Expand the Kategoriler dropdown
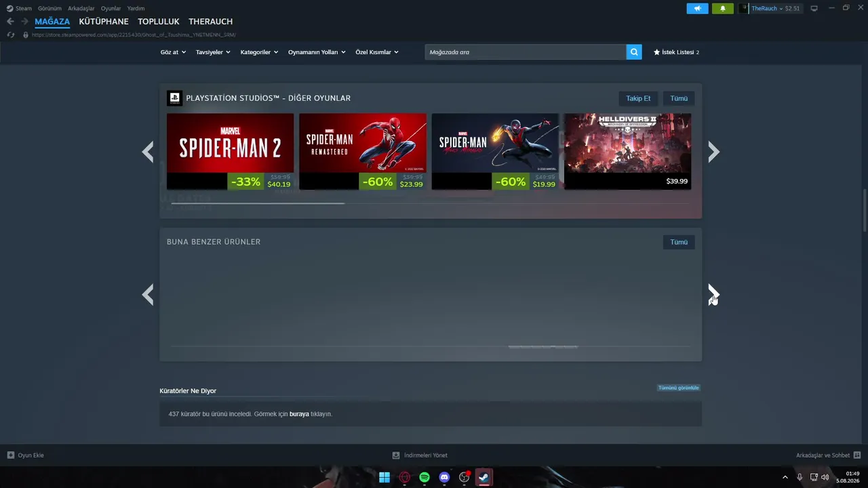The height and width of the screenshot is (488, 868). pos(260,52)
